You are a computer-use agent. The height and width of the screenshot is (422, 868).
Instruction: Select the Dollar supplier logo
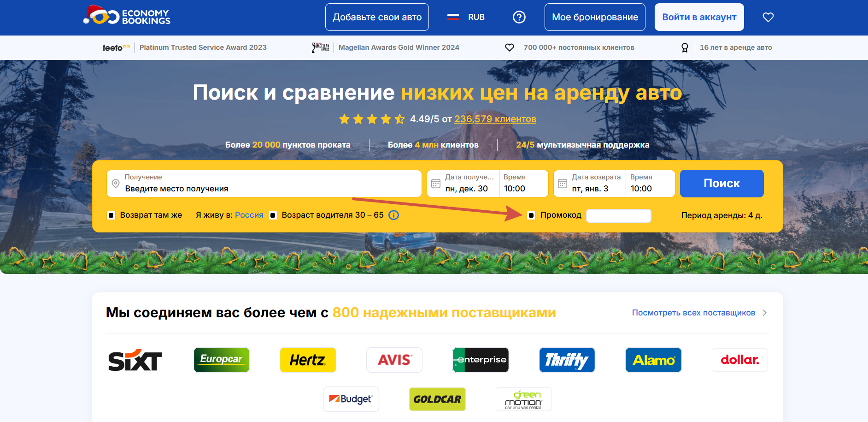(x=740, y=360)
